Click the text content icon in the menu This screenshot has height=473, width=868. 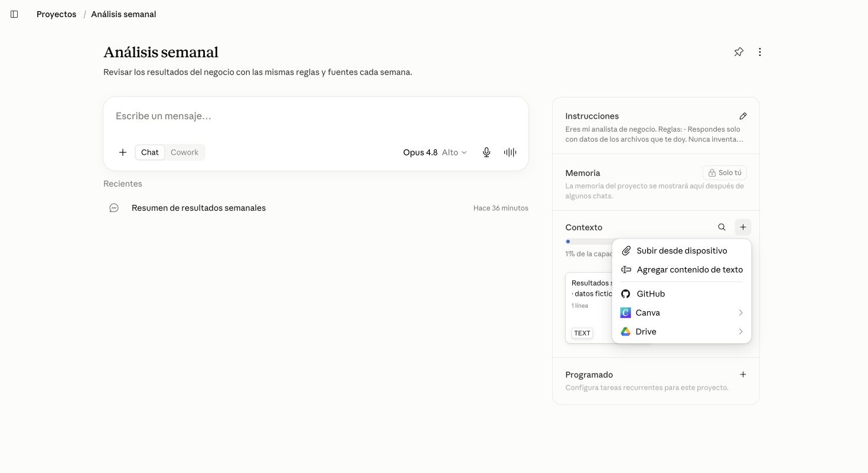pos(626,270)
